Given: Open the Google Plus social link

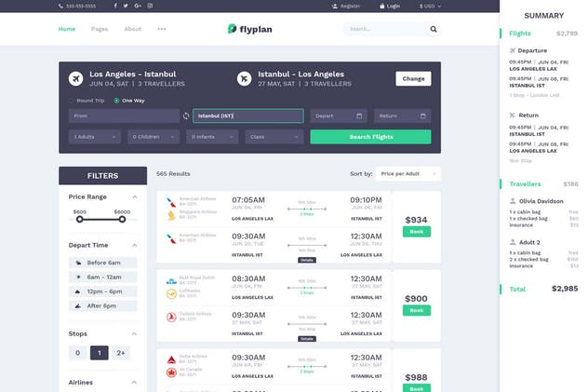Looking at the screenshot, I should pos(138,6).
